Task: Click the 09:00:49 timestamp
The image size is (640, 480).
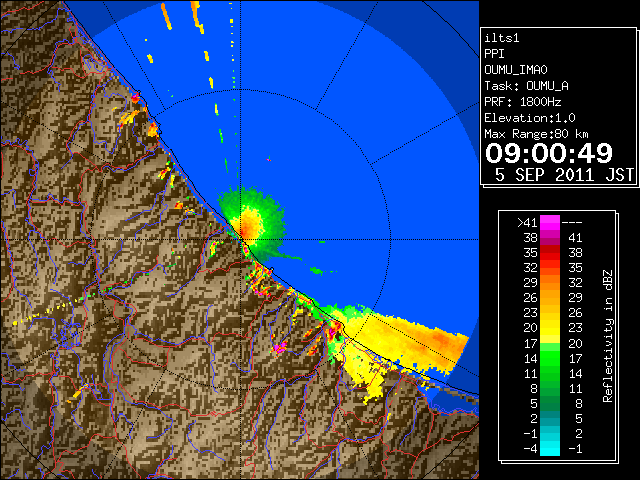Action: (x=549, y=153)
